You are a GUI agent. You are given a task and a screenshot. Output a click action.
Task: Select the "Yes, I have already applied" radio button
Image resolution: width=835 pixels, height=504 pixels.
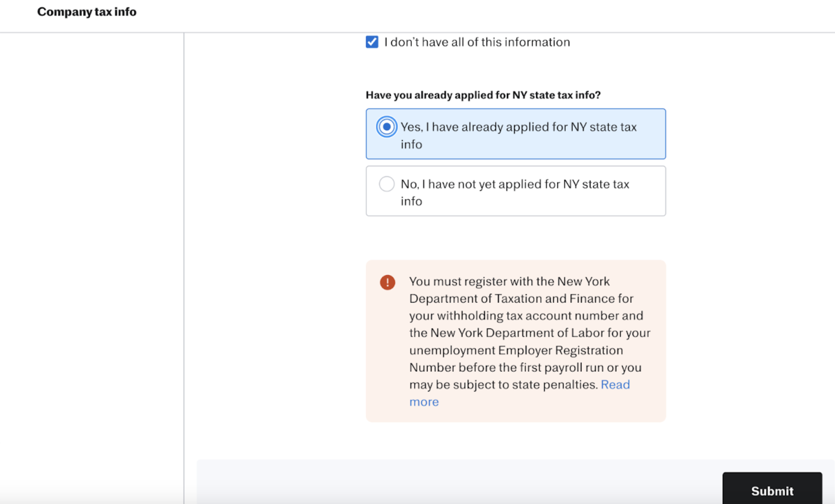tap(386, 127)
